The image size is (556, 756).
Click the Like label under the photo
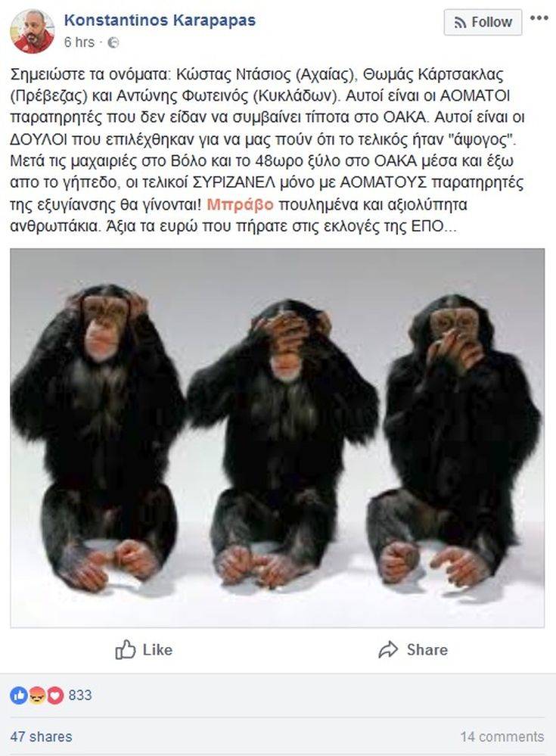click(157, 650)
